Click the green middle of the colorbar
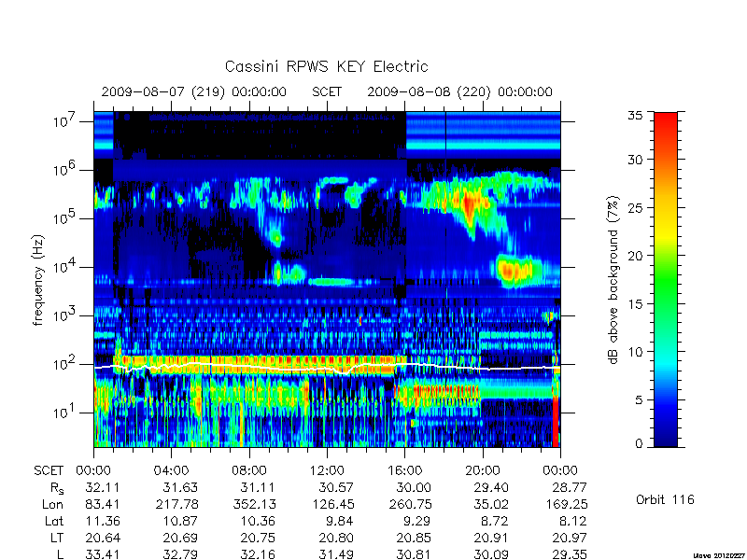 666,281
